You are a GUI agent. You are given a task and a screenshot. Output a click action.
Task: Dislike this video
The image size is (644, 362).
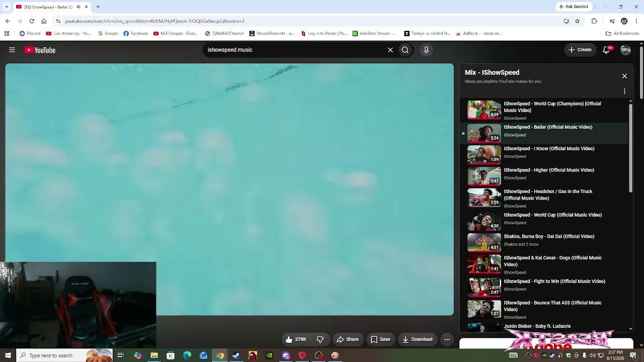tap(320, 339)
